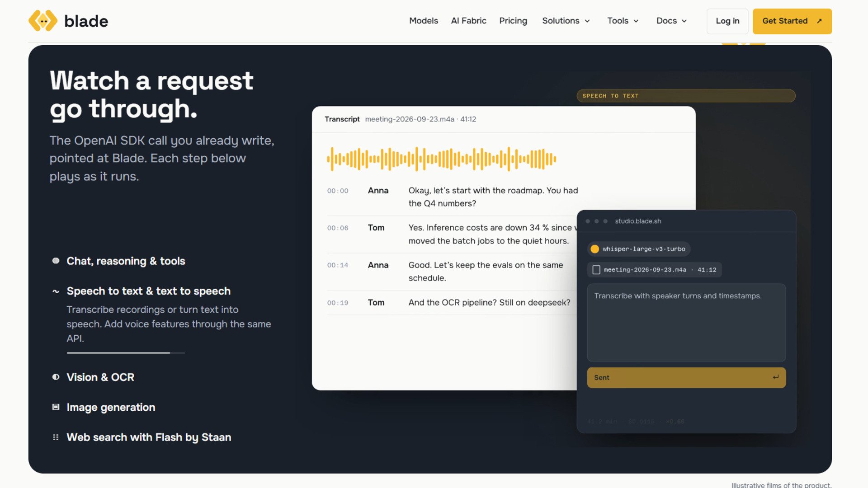Click the 00:00 timestamp in the transcript
The height and width of the screenshot is (488, 868).
(338, 191)
